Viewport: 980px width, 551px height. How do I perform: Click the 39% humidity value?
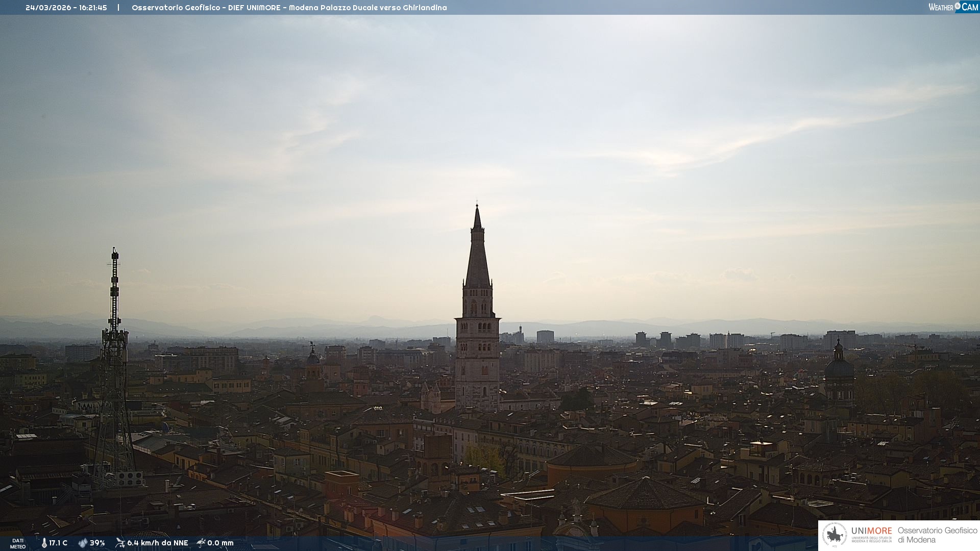click(97, 543)
